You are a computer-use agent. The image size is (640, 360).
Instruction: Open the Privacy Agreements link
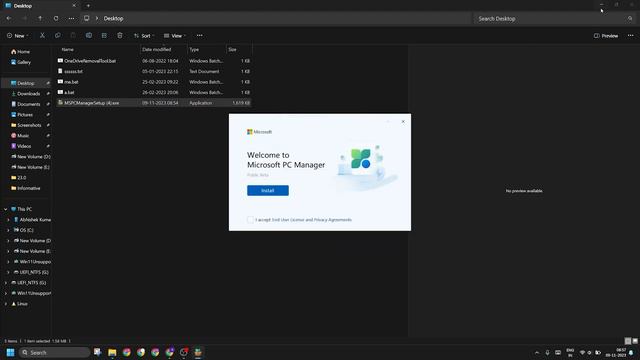point(333,220)
